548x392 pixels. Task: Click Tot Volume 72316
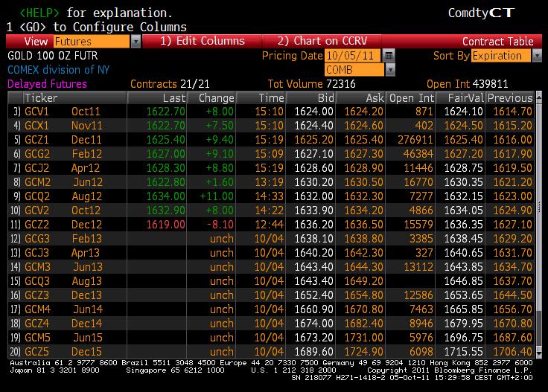pos(311,84)
